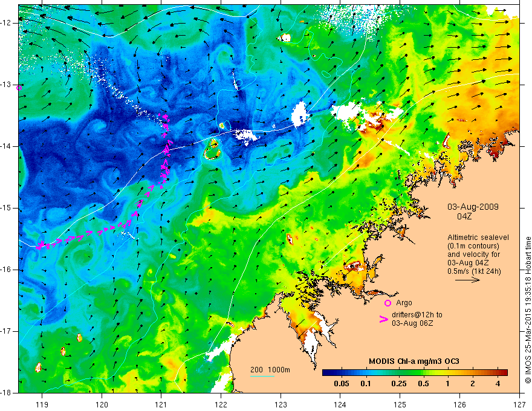The height and width of the screenshot is (411, 532).
Task: Click the -13 latitude axis label
Action: click(x=7, y=85)
